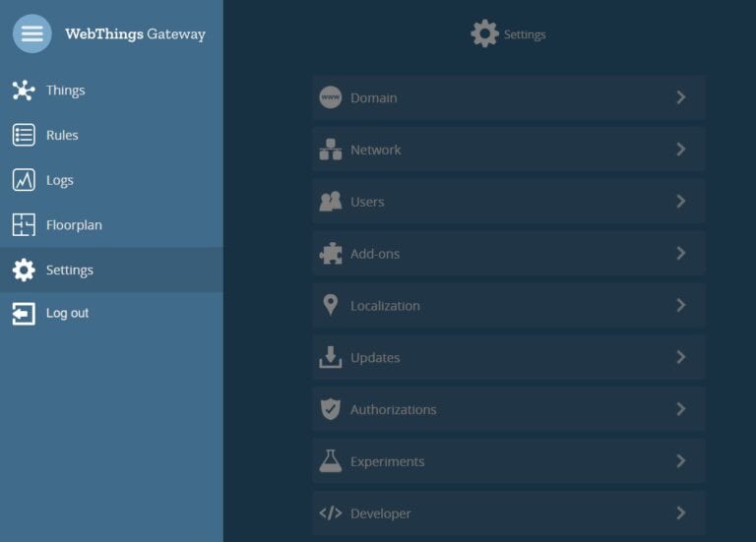Click the Authorizations shield icon

pyautogui.click(x=331, y=409)
